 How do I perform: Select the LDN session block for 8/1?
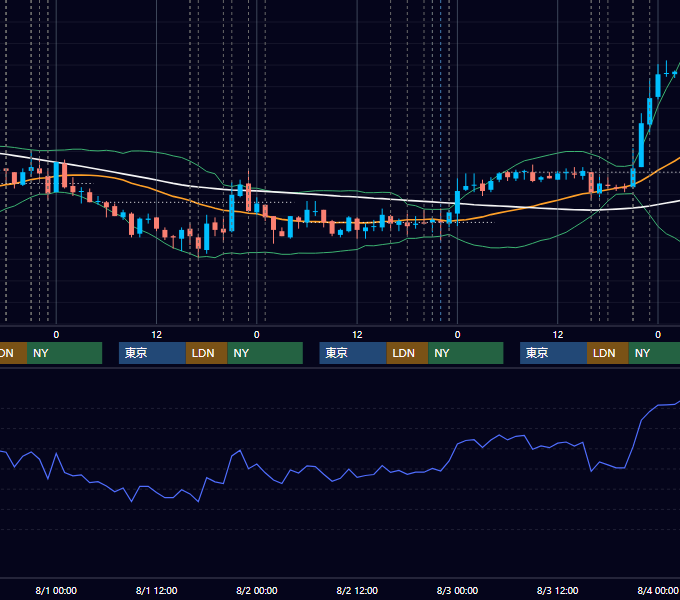(206, 353)
